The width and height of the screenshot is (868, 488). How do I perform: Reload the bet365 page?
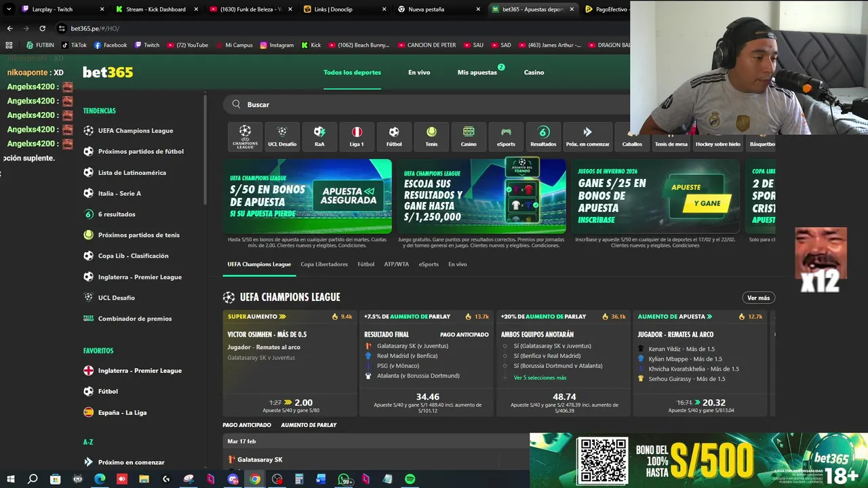42,28
